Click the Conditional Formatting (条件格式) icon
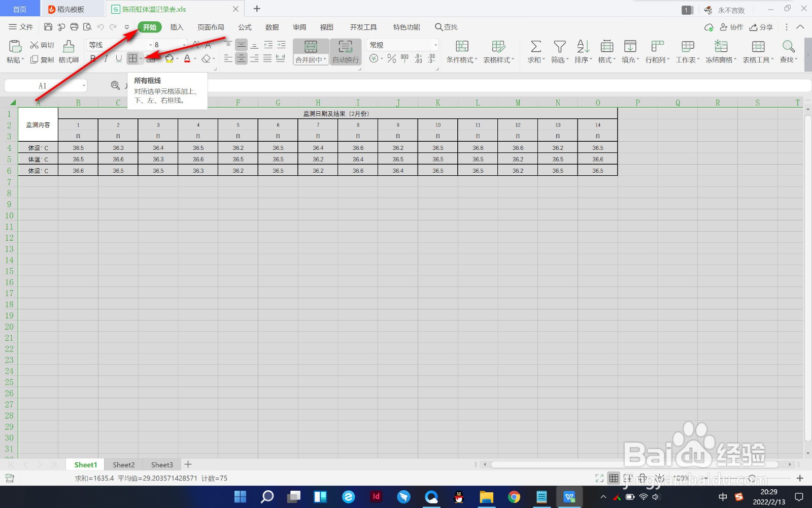This screenshot has height=508, width=812. click(462, 47)
